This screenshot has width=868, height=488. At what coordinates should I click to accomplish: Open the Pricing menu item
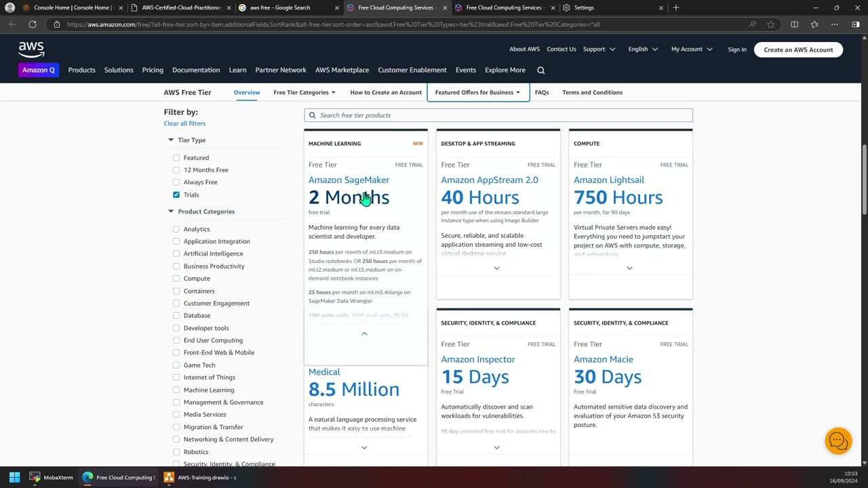click(153, 70)
